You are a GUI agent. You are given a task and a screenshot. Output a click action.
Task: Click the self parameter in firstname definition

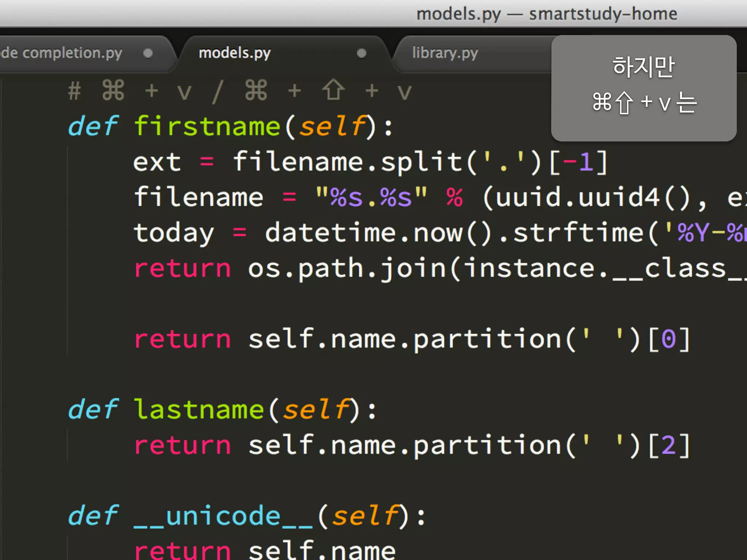[x=333, y=126]
